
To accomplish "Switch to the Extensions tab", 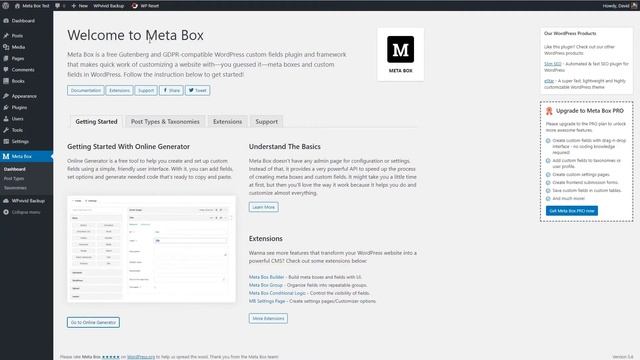I will [x=227, y=122].
